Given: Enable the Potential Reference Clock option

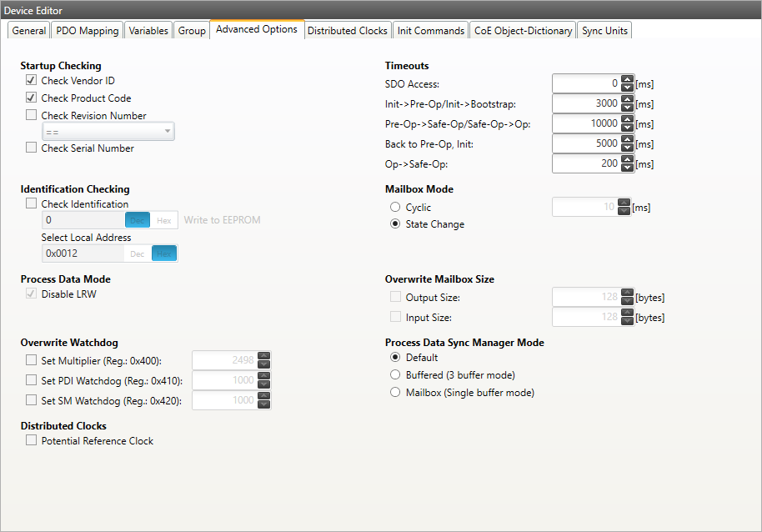Looking at the screenshot, I should [31, 440].
